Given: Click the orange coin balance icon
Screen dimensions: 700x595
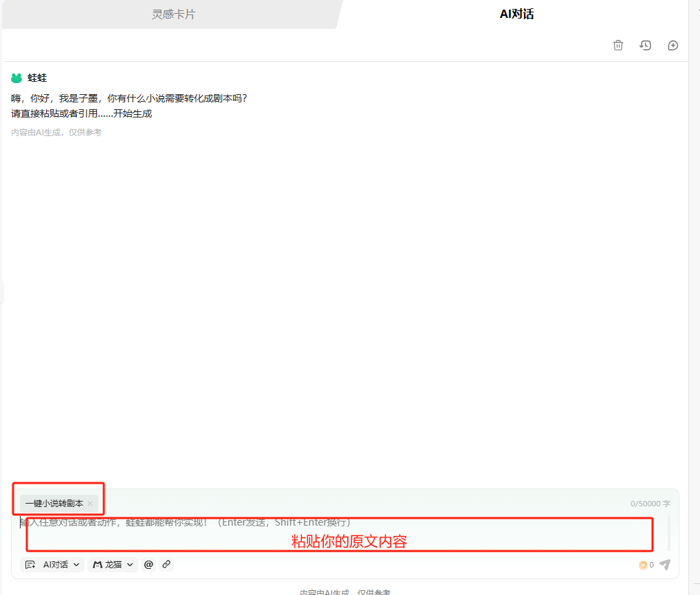Looking at the screenshot, I should click(x=643, y=565).
